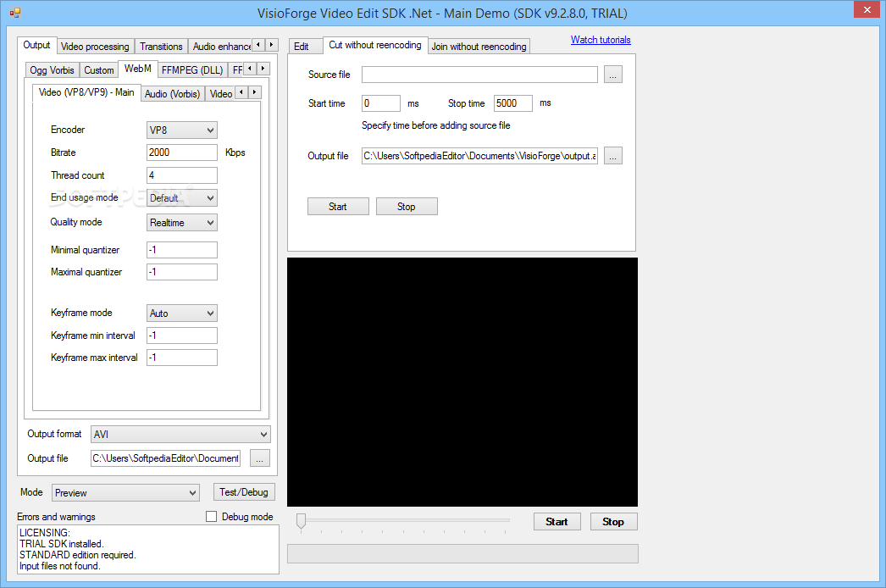Open Quality mode Realtime dropdown
The image size is (886, 588).
point(181,223)
